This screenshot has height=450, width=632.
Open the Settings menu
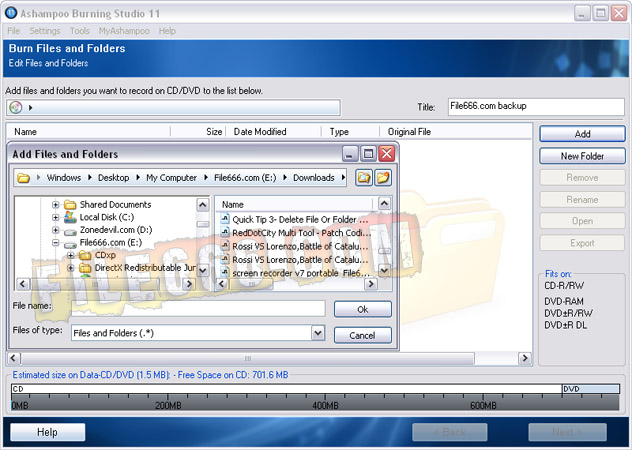44,31
